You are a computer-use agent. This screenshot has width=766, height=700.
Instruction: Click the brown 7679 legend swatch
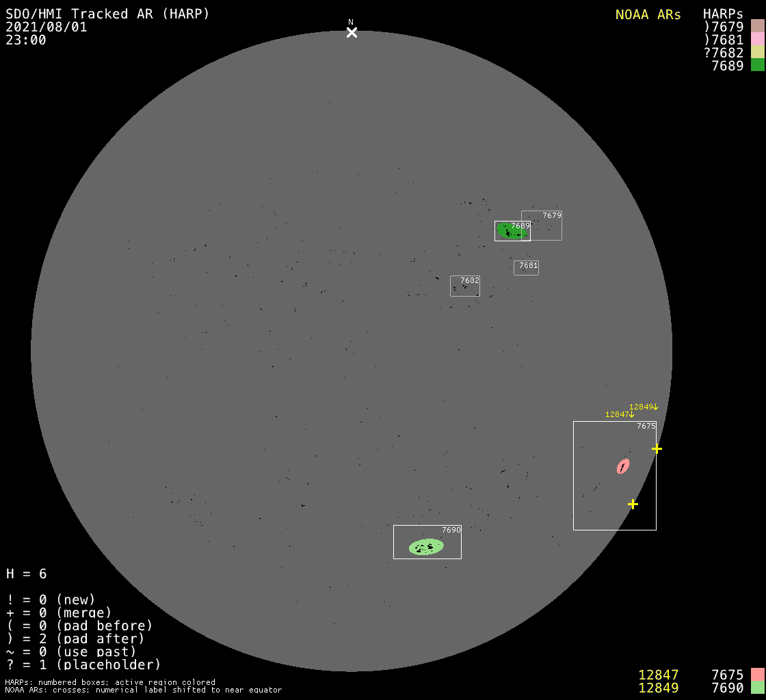(758, 26)
